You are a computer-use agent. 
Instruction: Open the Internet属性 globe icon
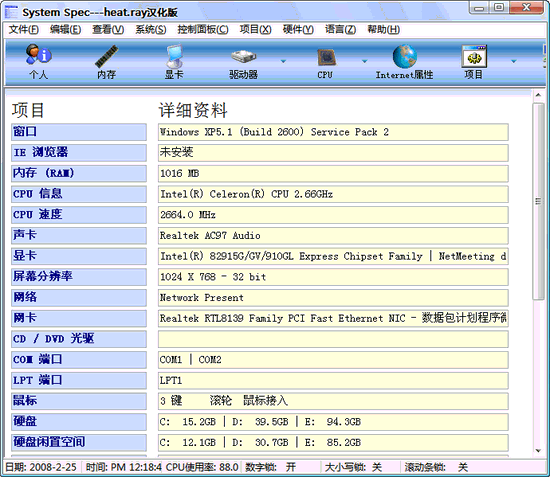pos(404,61)
